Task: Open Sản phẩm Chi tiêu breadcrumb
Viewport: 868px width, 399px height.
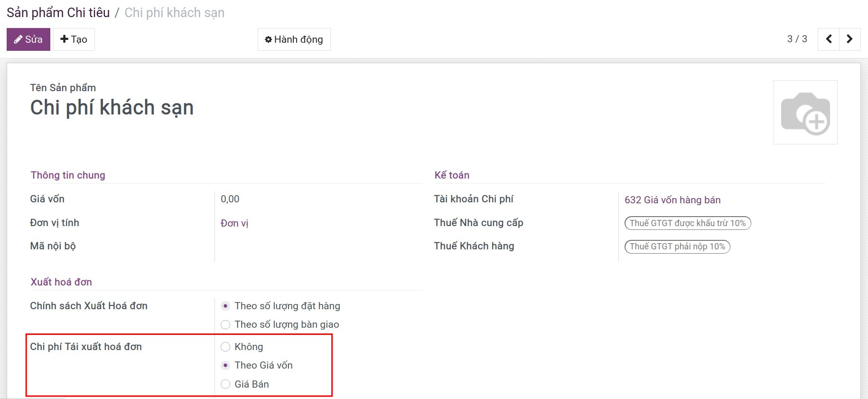Action: 58,13
